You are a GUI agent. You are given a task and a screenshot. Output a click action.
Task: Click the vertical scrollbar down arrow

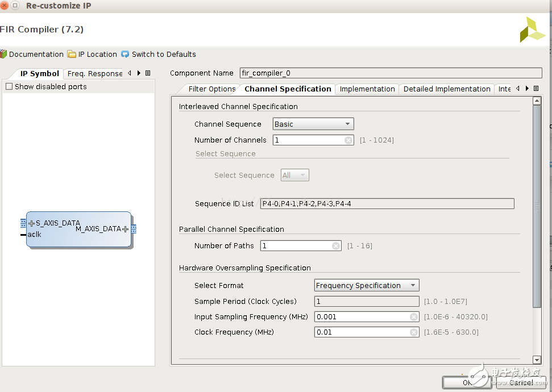tap(537, 360)
